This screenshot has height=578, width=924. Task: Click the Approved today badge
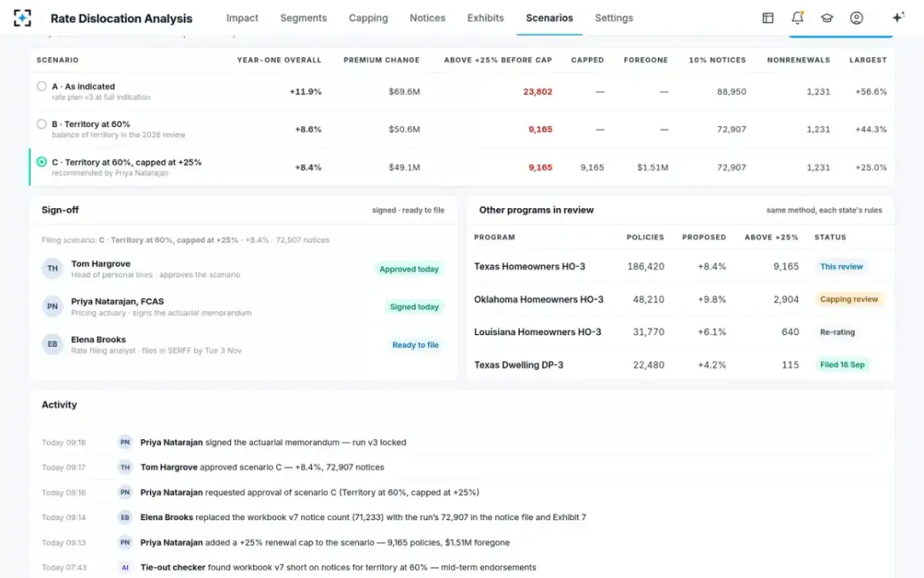click(409, 269)
